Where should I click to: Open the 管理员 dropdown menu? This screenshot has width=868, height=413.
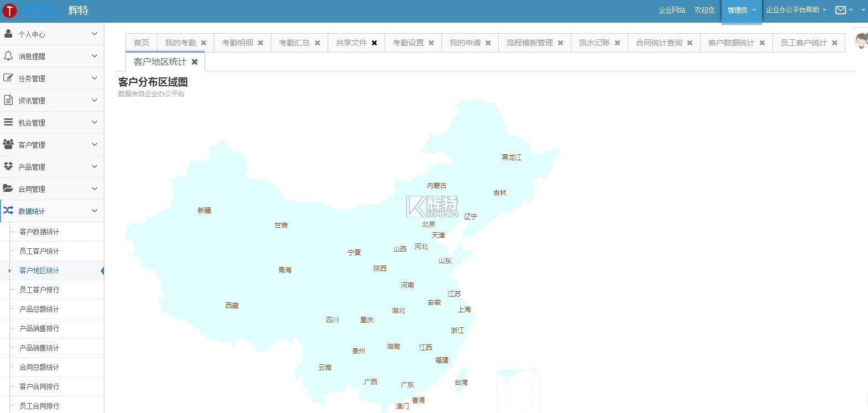(741, 11)
